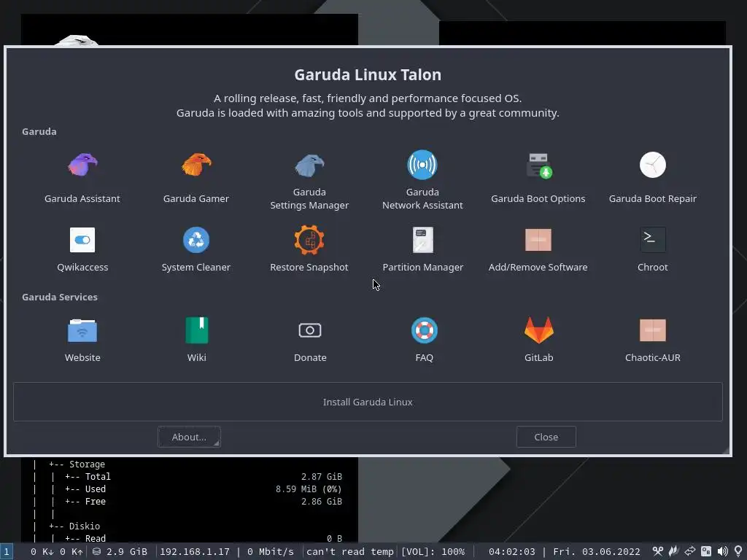Open Garuda Settings Manager
This screenshot has width=747, height=560.
(309, 180)
